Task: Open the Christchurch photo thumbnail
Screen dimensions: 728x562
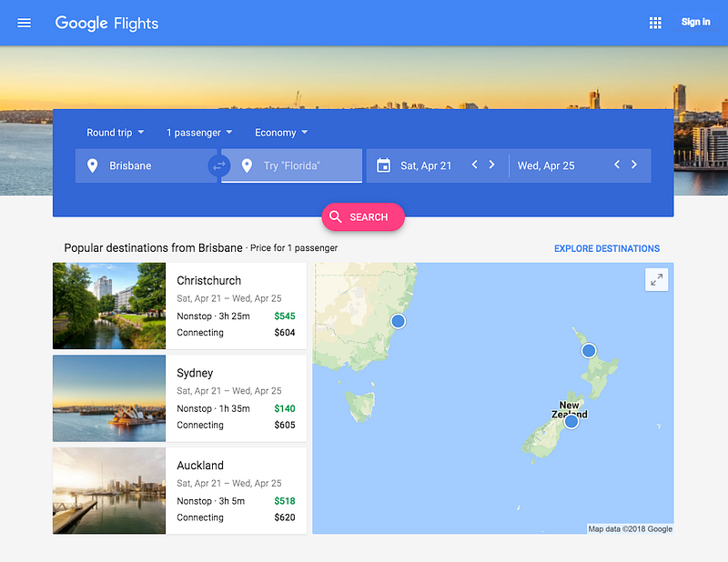Action: [x=109, y=306]
